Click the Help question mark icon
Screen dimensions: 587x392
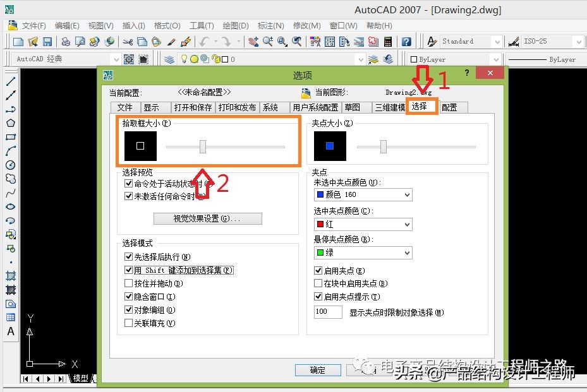pyautogui.click(x=406, y=42)
